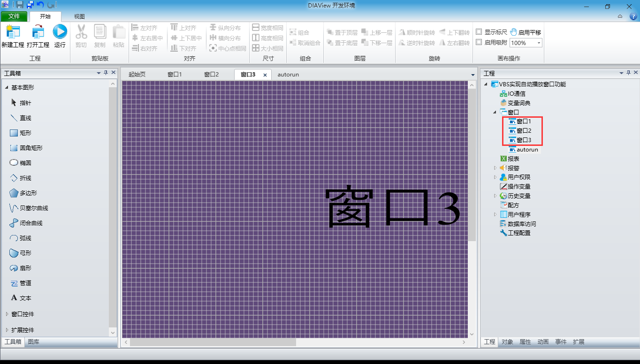Expand the 历史变量 tree node
This screenshot has height=364, width=640.
495,196
